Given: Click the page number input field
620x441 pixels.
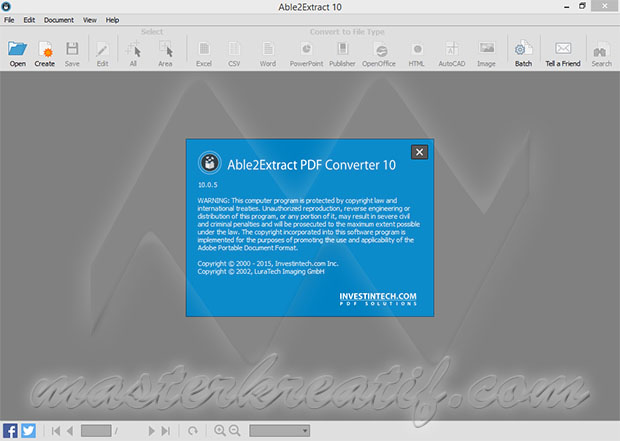Looking at the screenshot, I should pyautogui.click(x=96, y=431).
